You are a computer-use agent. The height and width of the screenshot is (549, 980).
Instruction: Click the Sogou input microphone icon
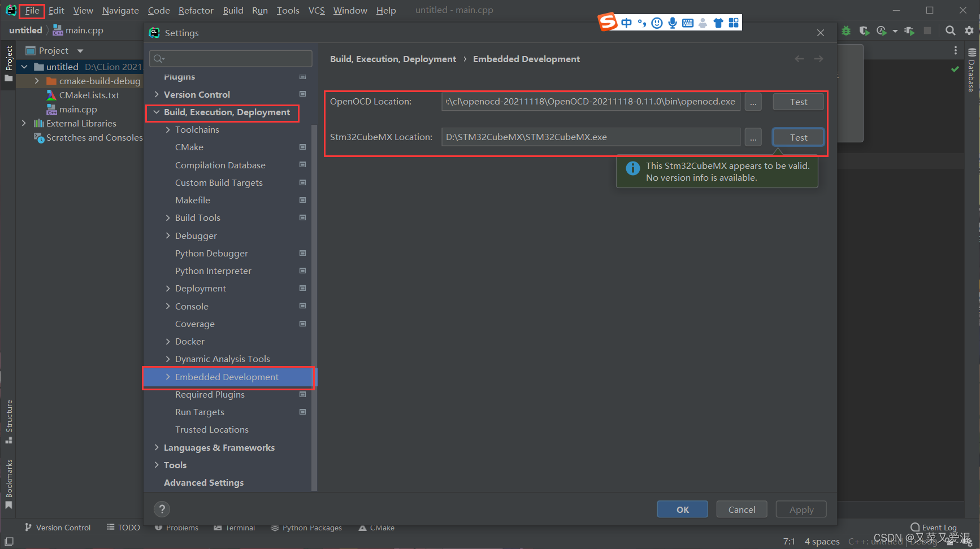coord(673,23)
